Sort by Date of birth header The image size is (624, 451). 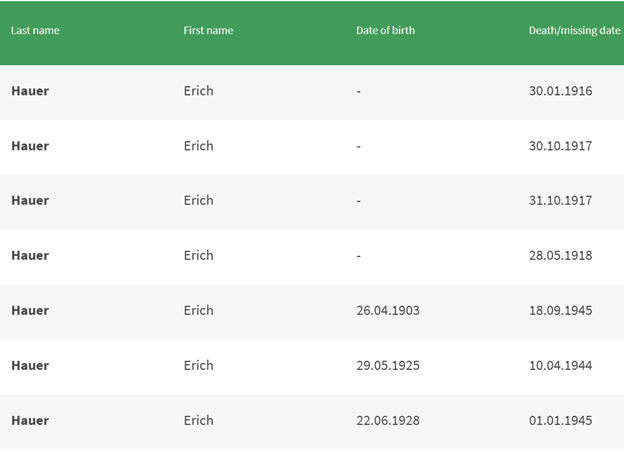point(385,31)
